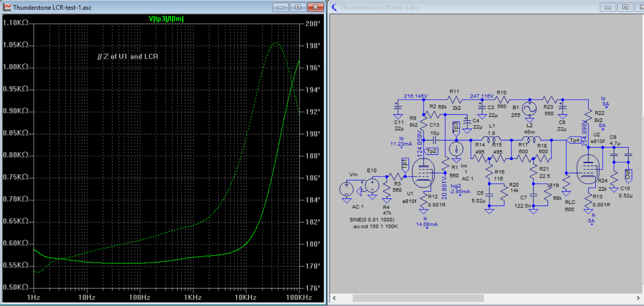Click the 1.10KΩ left axis label
The height and width of the screenshot is (306, 644).
[x=16, y=23]
